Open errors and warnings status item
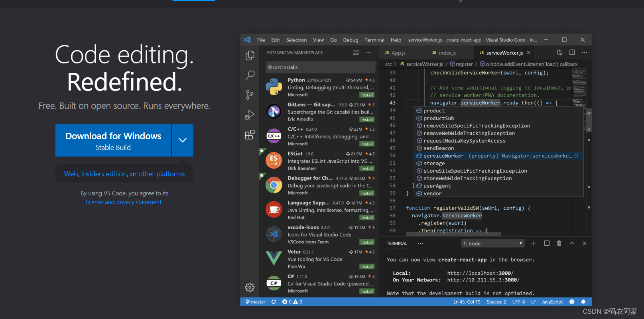 tap(292, 302)
